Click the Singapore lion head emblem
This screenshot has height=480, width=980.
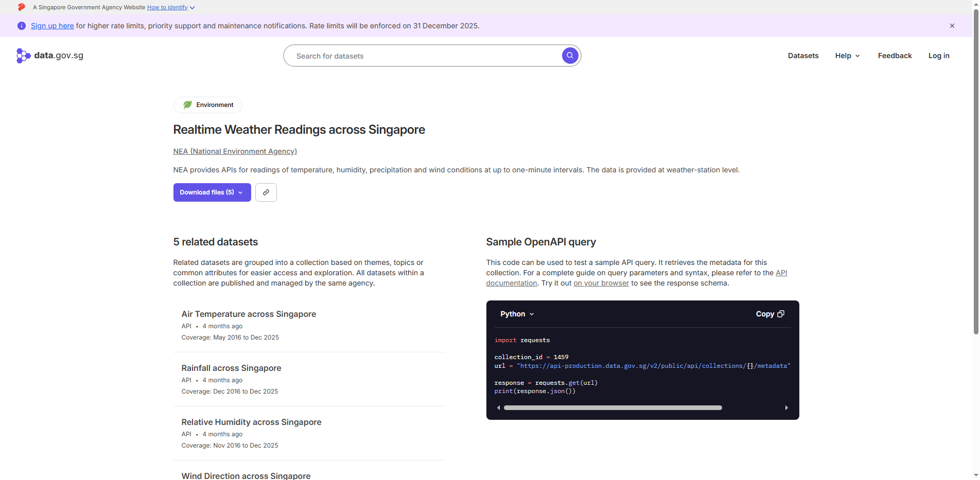[x=21, y=7]
